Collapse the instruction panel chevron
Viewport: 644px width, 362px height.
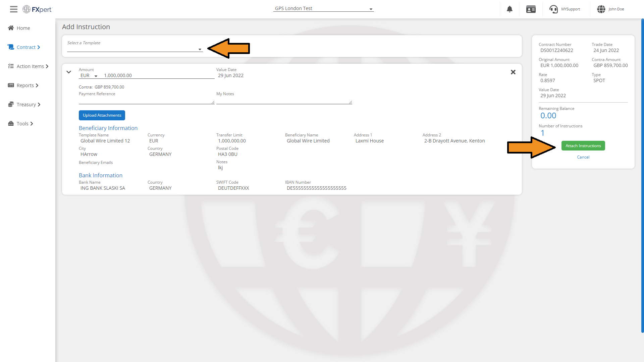69,72
